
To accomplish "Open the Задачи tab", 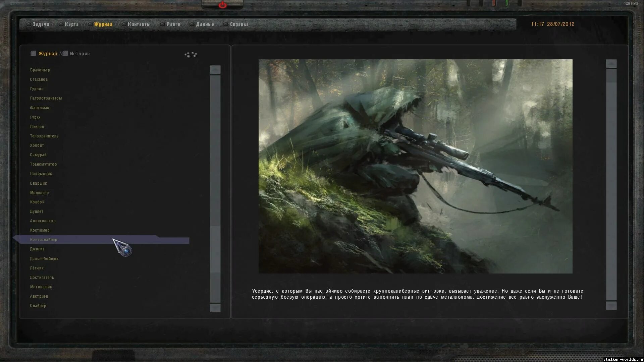I will [x=41, y=24].
